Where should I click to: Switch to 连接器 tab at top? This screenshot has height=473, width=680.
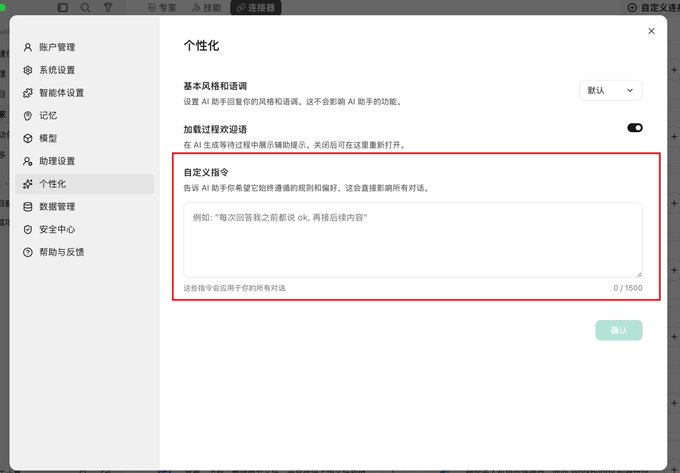pos(256,7)
